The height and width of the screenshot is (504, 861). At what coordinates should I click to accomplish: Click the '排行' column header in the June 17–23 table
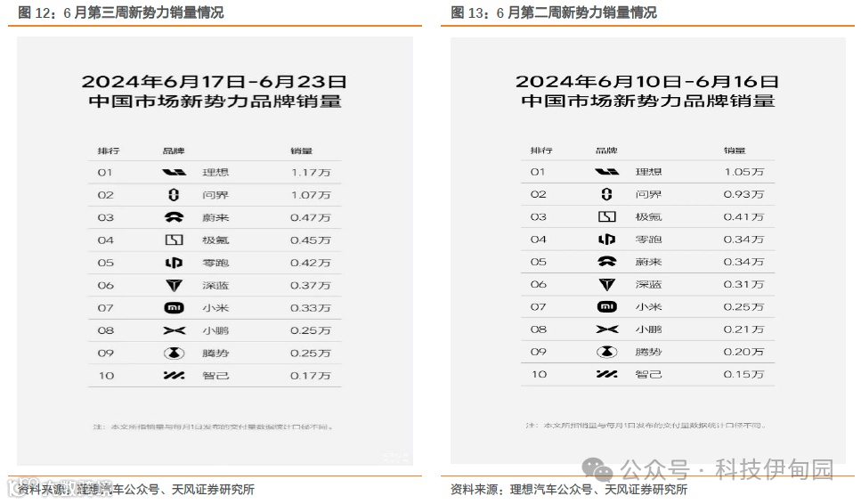pos(108,150)
